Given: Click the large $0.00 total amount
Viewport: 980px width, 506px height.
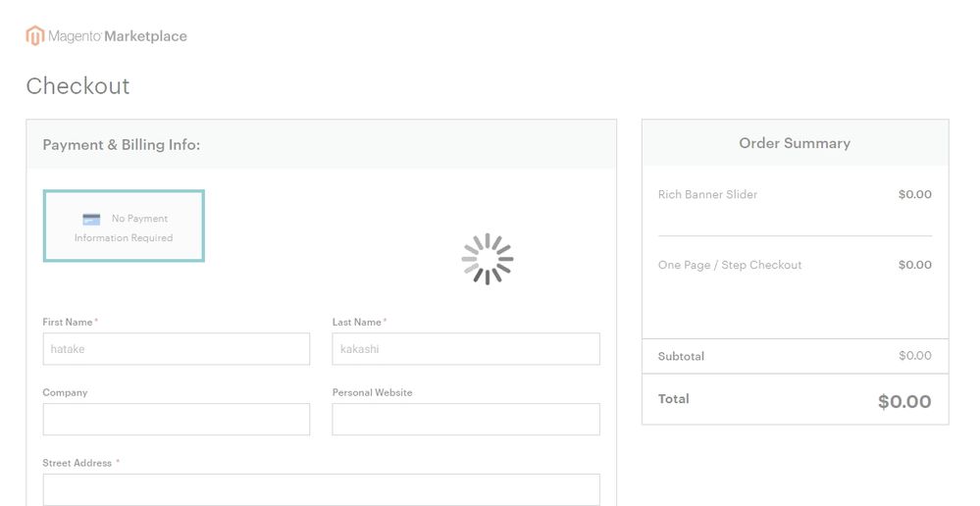Looking at the screenshot, I should click(904, 401).
